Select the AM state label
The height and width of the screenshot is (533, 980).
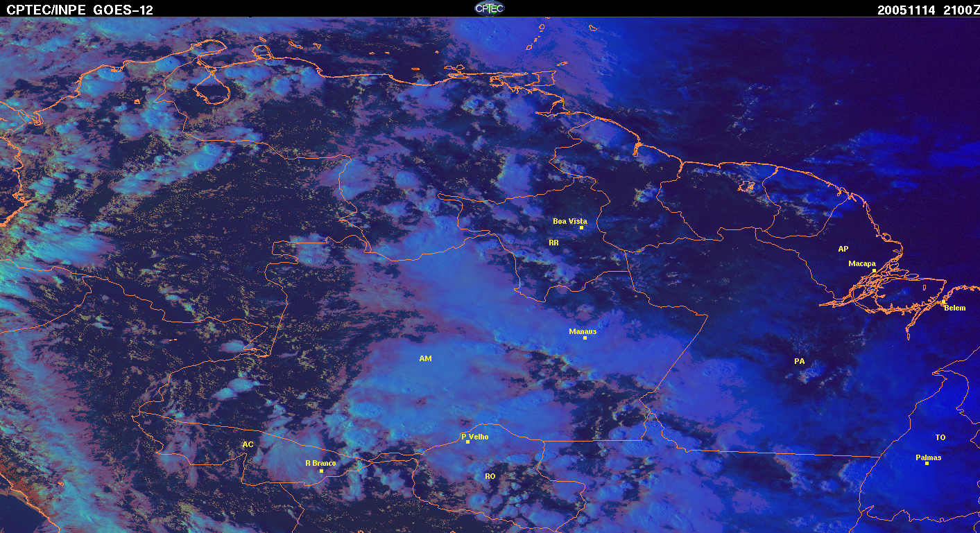[425, 358]
